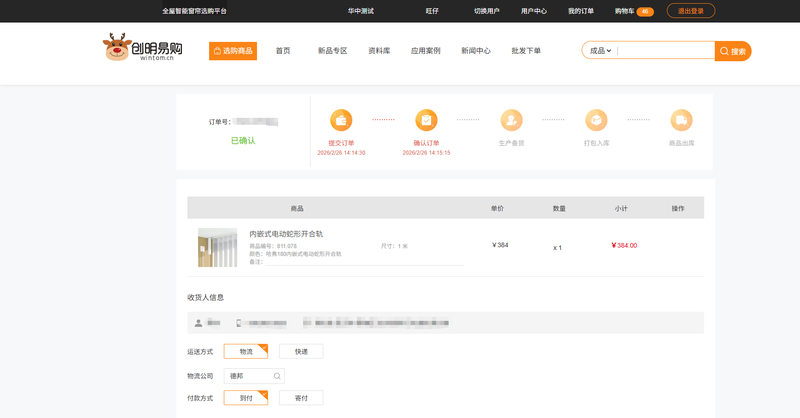Click the 备注 remark input line
This screenshot has width=800, height=418.
(364, 261)
